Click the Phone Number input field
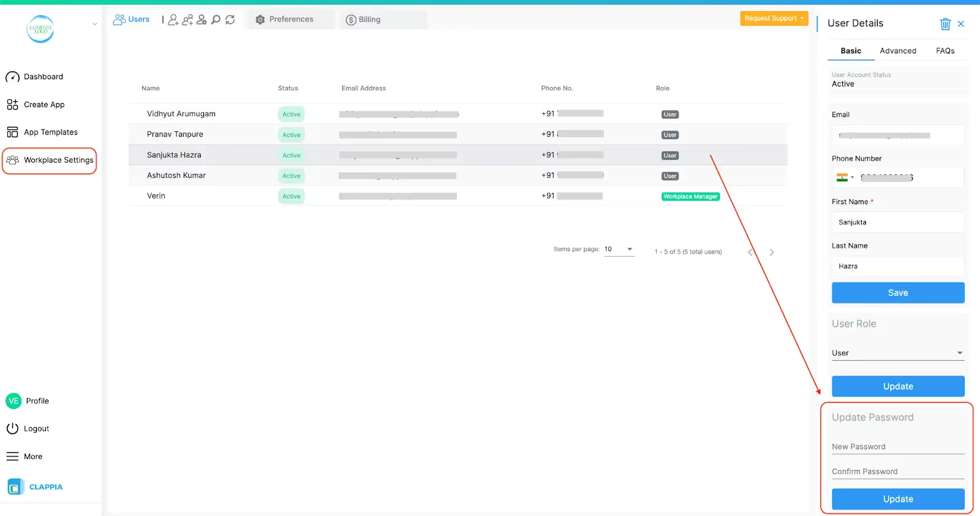 pyautogui.click(x=898, y=178)
